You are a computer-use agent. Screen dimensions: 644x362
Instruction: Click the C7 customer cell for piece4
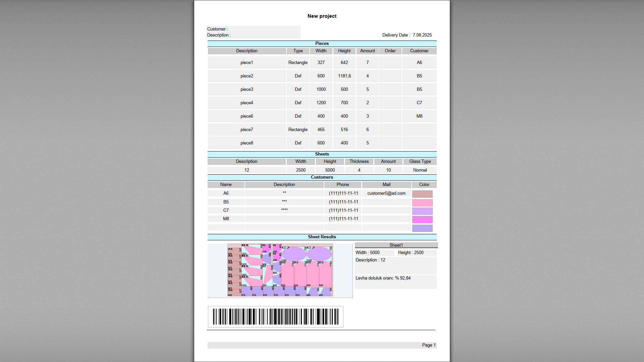coord(419,103)
